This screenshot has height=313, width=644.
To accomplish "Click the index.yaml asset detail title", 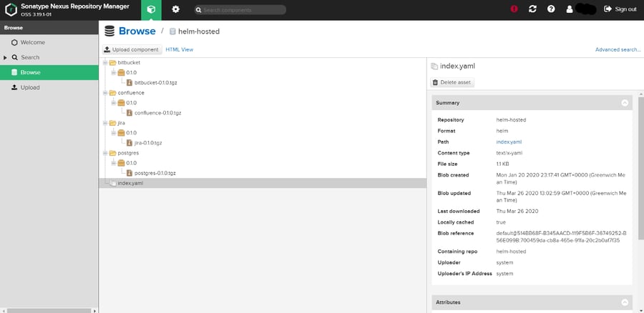I will tap(457, 66).
